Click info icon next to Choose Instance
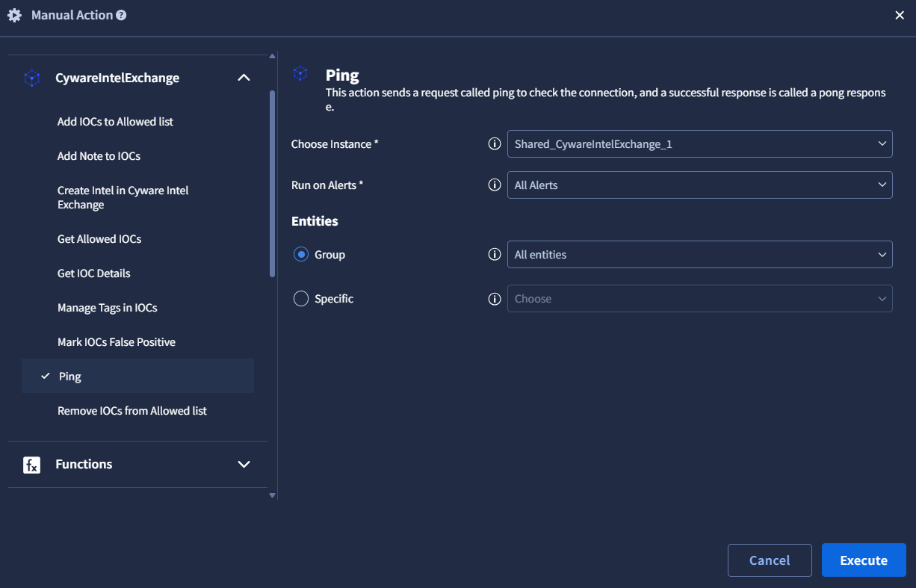Viewport: 916px width, 588px height. (x=494, y=144)
